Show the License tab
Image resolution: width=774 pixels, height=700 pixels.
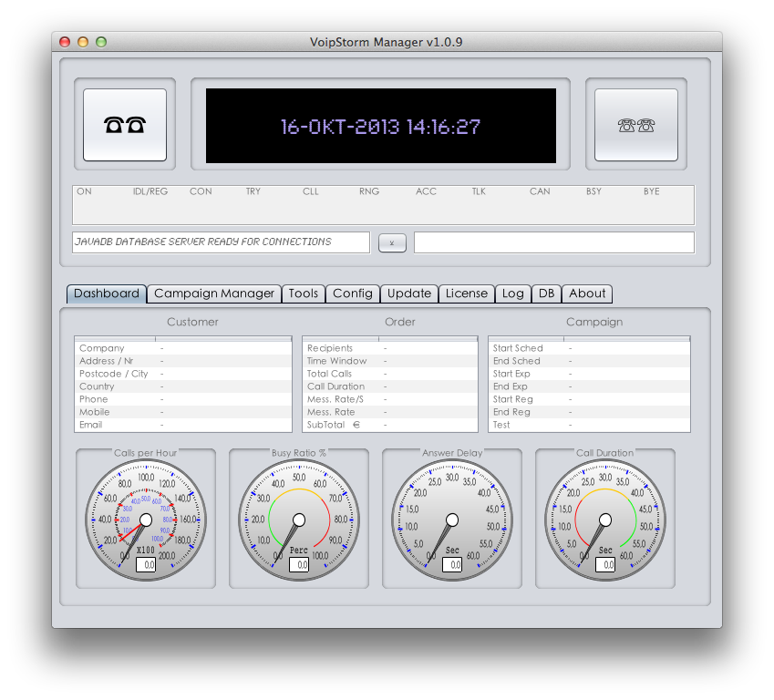pos(467,293)
